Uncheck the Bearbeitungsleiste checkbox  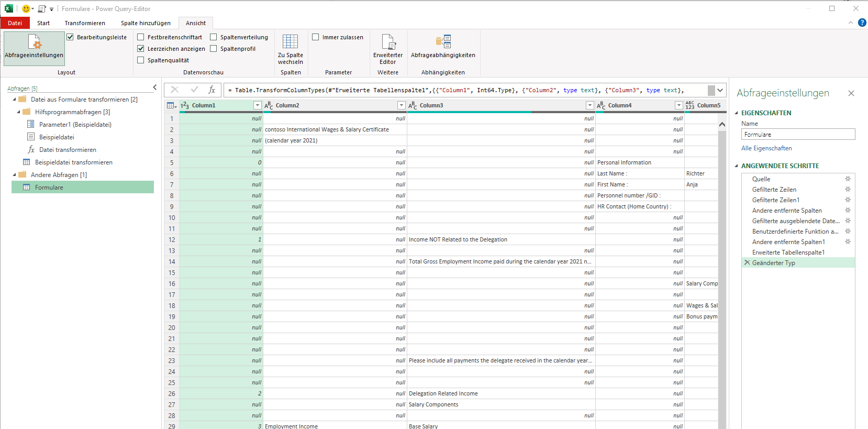coord(70,37)
